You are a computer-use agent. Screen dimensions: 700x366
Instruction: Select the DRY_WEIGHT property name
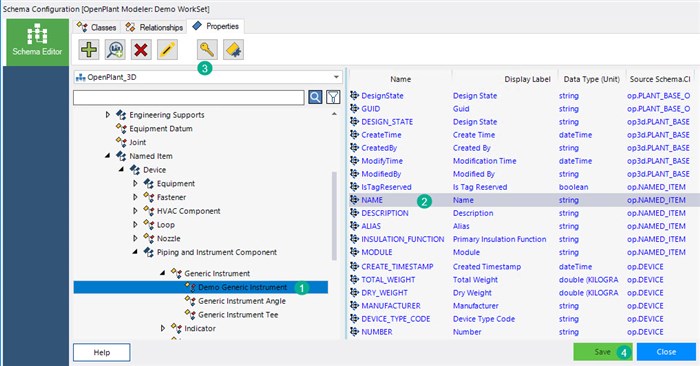tap(384, 292)
